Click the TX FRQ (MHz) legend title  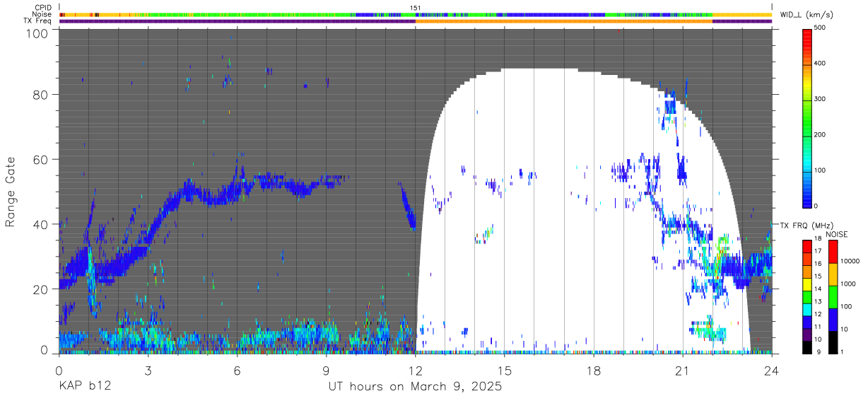[806, 226]
